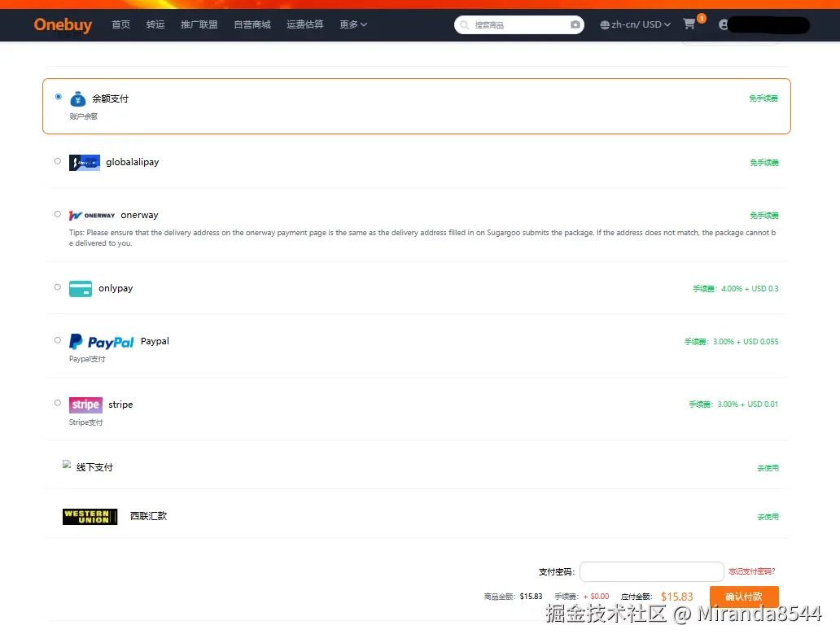
Task: Select the Paypal radio button
Action: pyautogui.click(x=57, y=340)
